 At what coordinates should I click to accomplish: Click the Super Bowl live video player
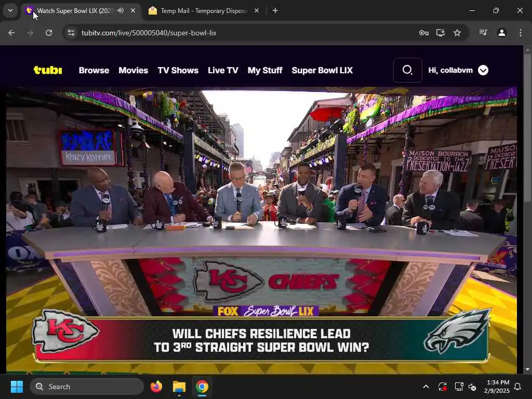261,230
